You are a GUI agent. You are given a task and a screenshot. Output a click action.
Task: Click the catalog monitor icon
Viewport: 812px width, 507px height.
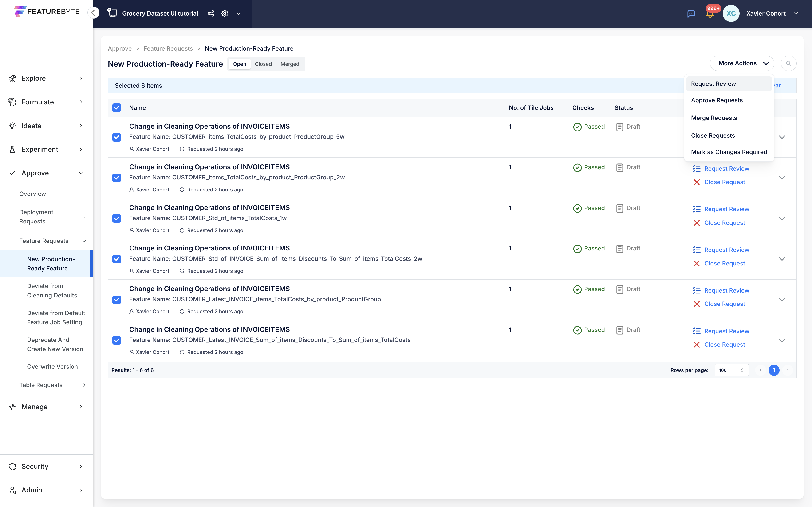coord(112,13)
